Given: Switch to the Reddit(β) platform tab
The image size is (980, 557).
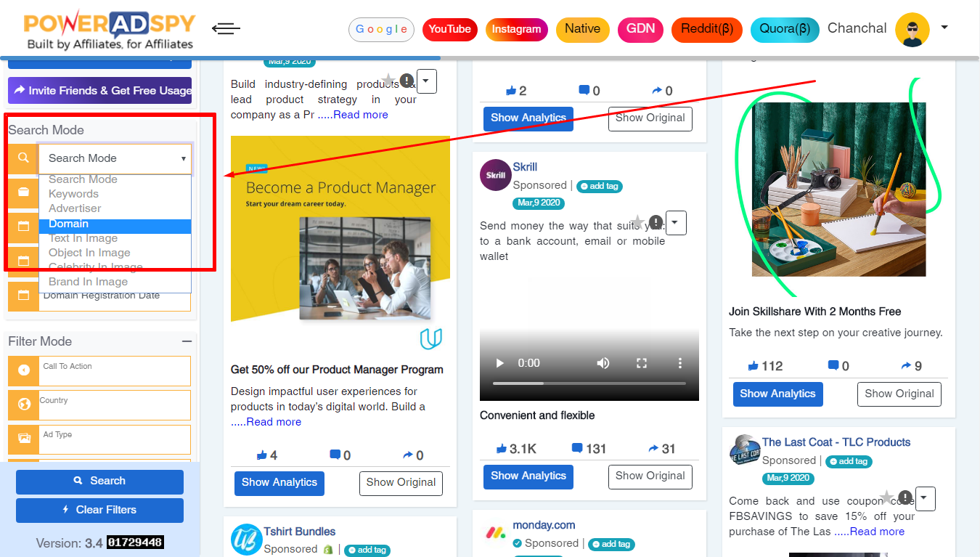Looking at the screenshot, I should pos(706,29).
